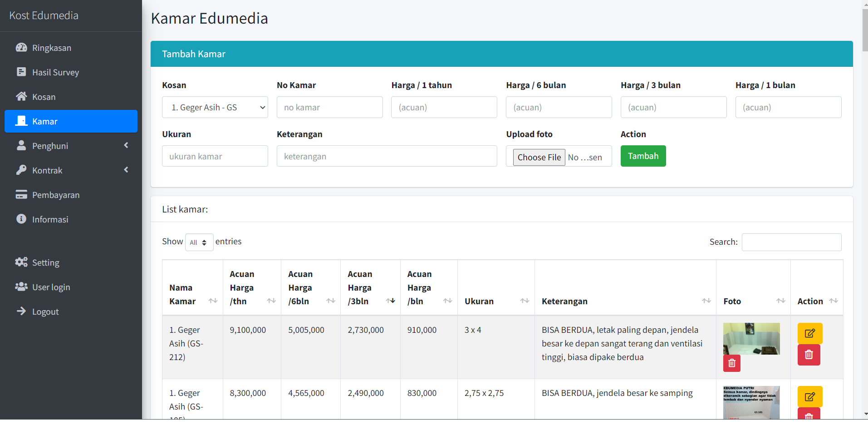The height and width of the screenshot is (425, 868).
Task: Click the Ringkasan dashboard icon in sidebar
Action: pyautogui.click(x=21, y=48)
